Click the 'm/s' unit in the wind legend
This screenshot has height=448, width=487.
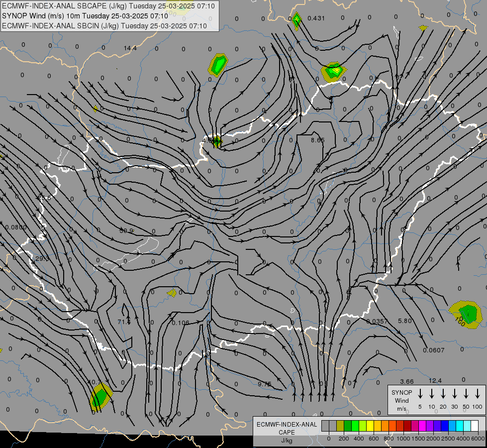pyautogui.click(x=401, y=409)
